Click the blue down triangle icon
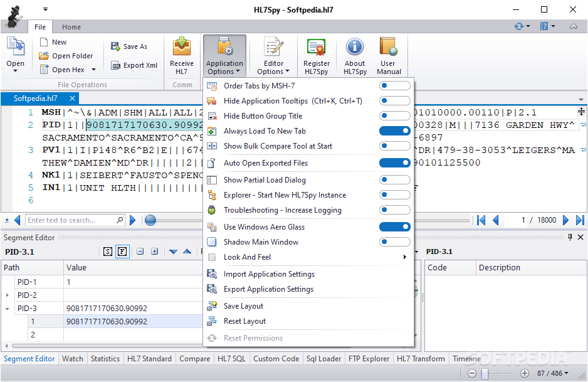Viewport: 588px width, 382px height. pyautogui.click(x=173, y=252)
